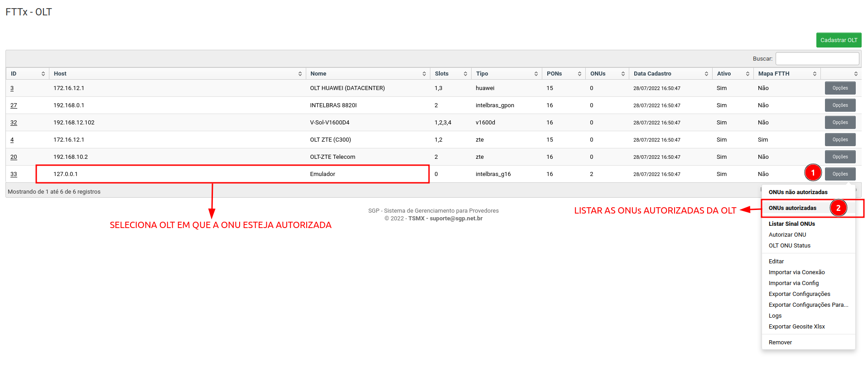Open OLT ID 27 link

click(14, 105)
